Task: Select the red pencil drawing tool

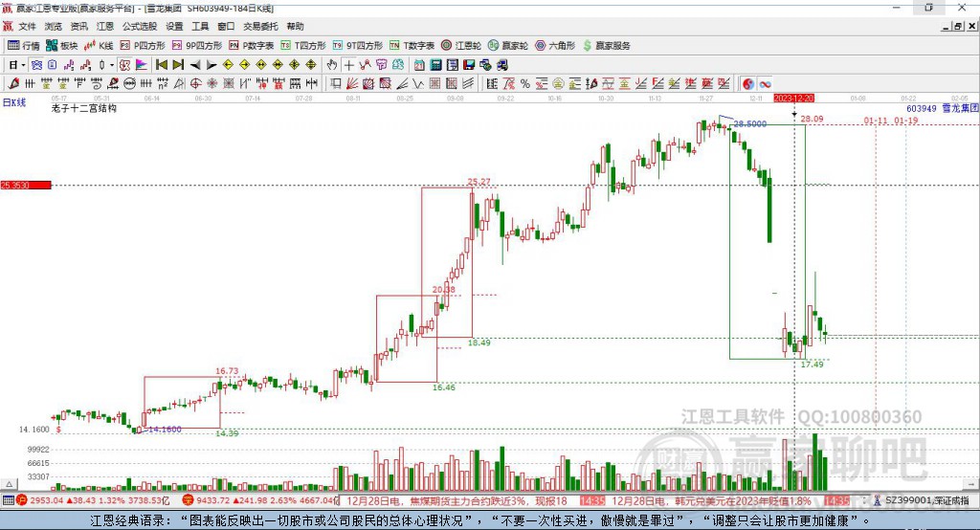Action: click(13, 84)
